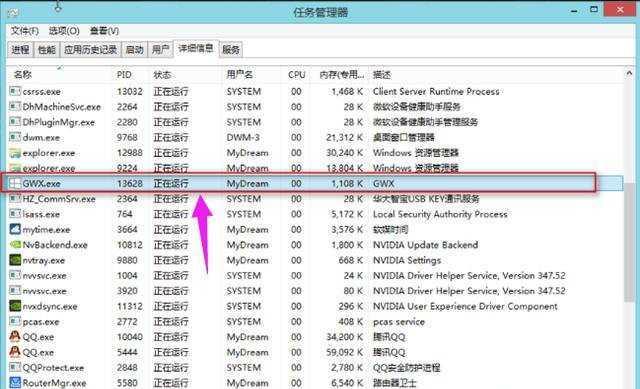Maximize the Task Manager window

(594, 10)
